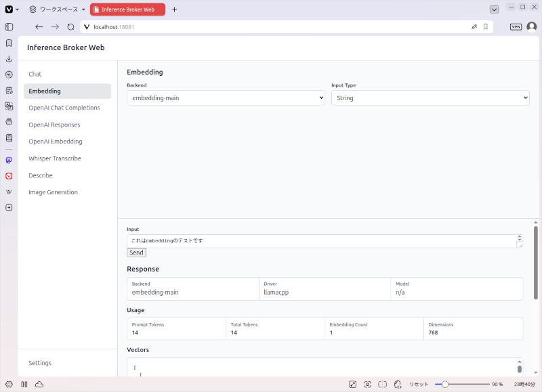Image resolution: width=542 pixels, height=392 pixels.
Task: Switch to the Inference Broker Web tab
Action: click(127, 9)
